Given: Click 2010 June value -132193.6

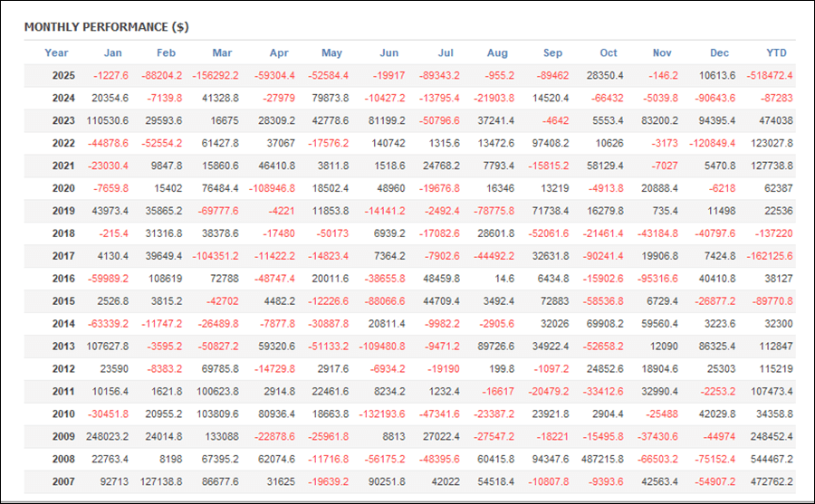Looking at the screenshot, I should [383, 415].
